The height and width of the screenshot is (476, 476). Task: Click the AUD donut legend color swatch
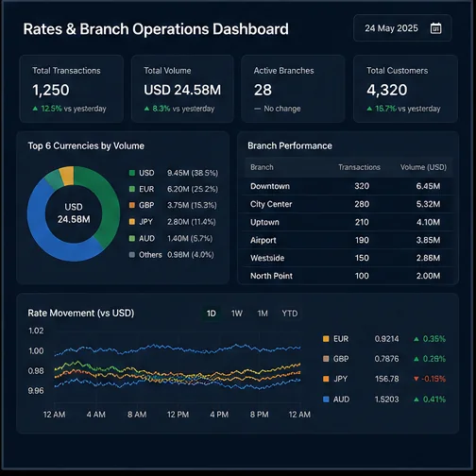click(x=132, y=238)
